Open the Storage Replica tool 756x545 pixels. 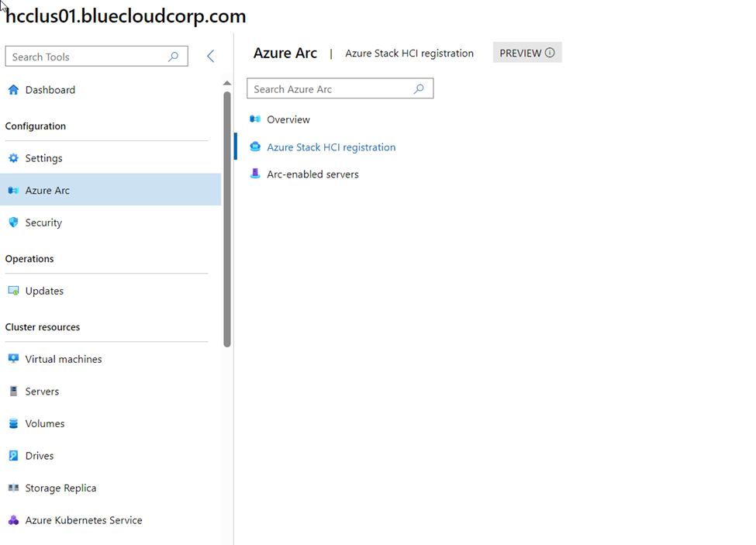pos(110,488)
